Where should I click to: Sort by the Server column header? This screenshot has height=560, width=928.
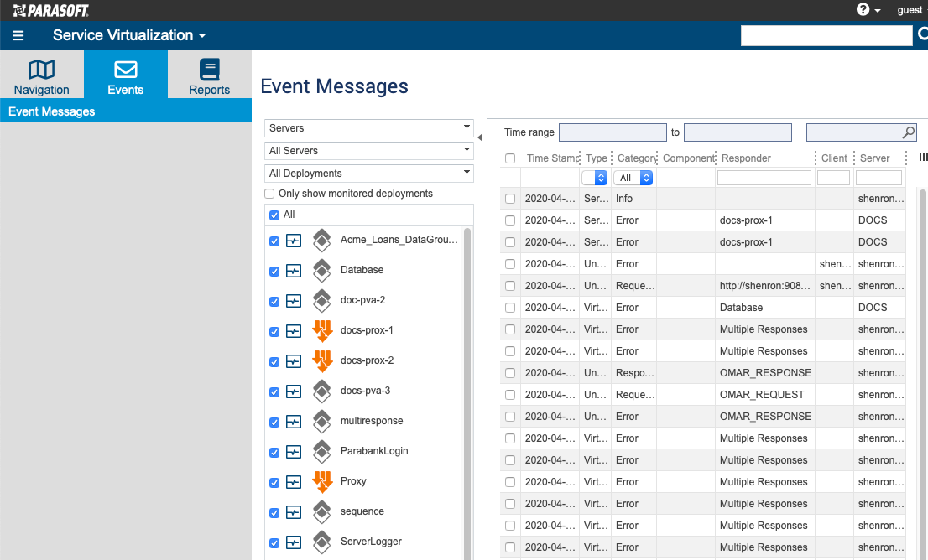tap(875, 158)
